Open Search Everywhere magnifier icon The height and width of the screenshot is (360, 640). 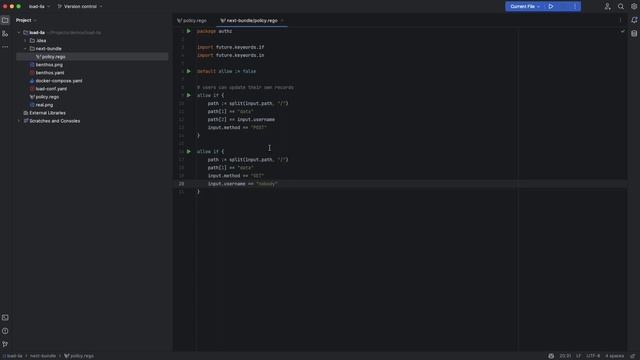tap(621, 7)
